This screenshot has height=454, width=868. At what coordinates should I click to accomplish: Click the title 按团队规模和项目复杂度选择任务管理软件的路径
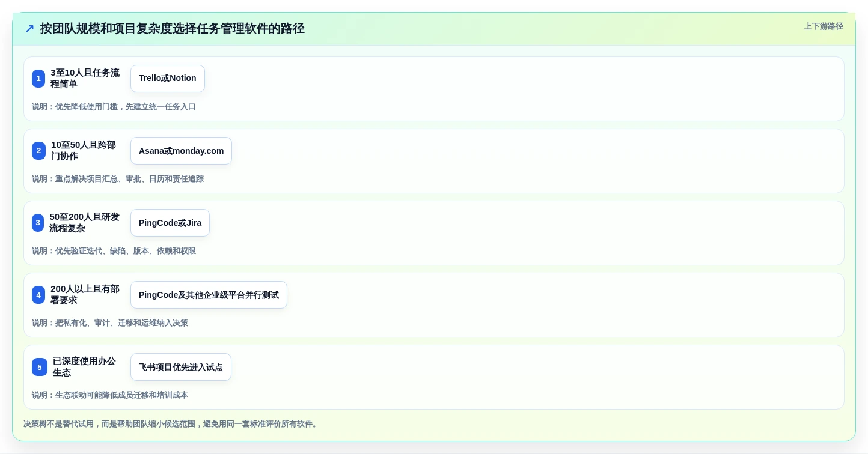point(173,29)
